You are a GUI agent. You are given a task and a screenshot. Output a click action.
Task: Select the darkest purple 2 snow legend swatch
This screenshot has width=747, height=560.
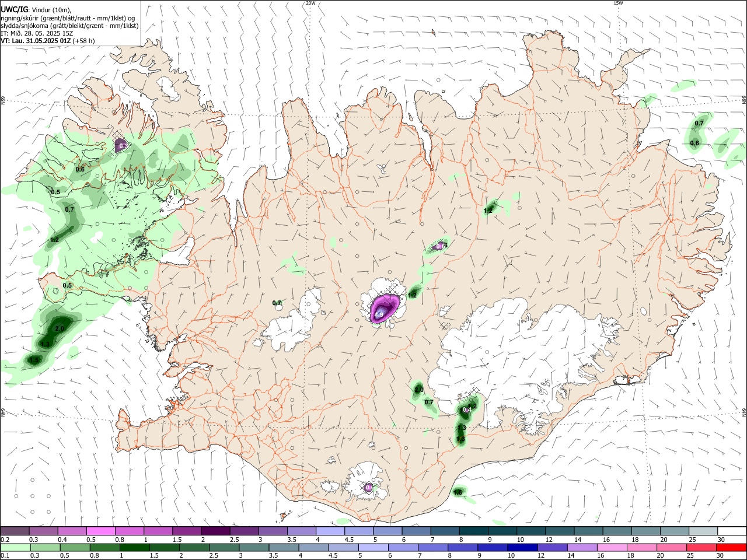(215, 531)
